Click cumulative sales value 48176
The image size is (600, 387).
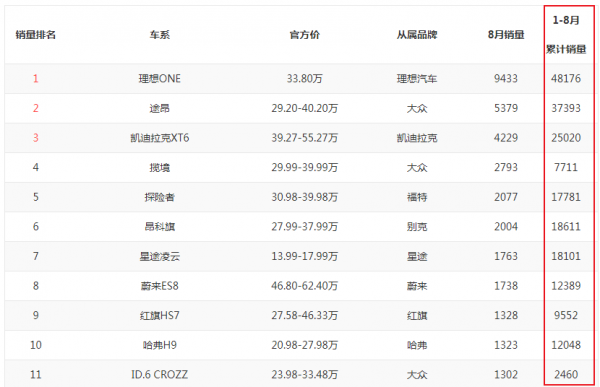[566, 78]
